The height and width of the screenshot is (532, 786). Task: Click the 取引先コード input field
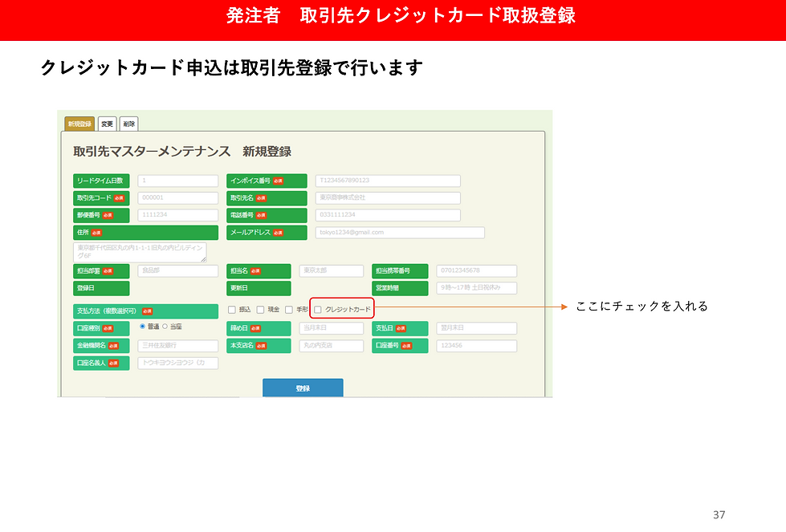(178, 198)
